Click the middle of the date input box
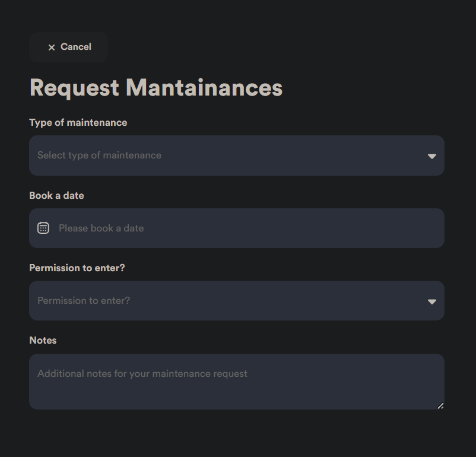 point(236,228)
